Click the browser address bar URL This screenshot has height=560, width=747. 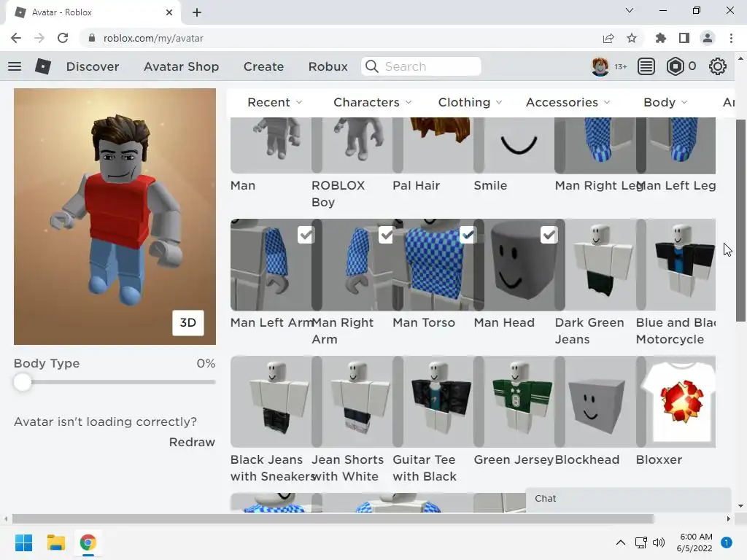coord(153,38)
